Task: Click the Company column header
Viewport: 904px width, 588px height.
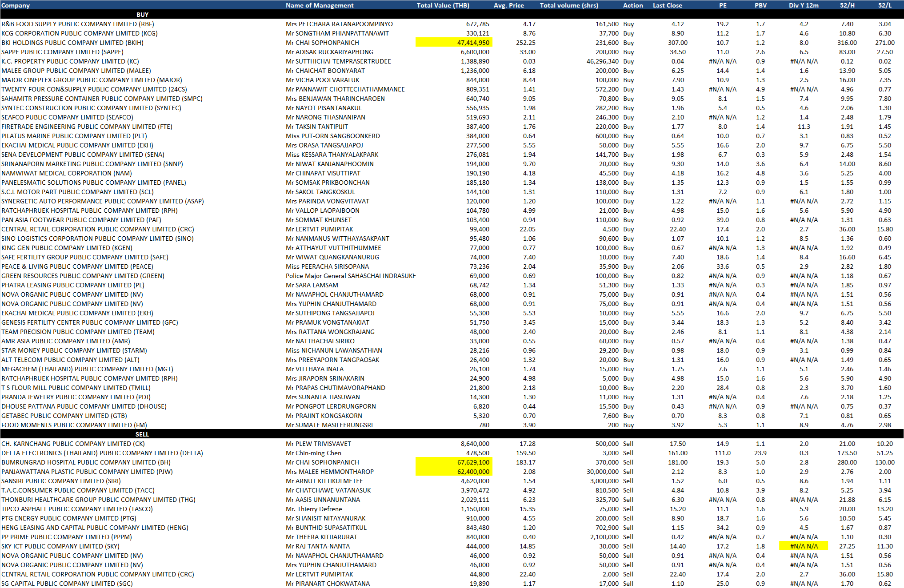Action: pos(16,5)
